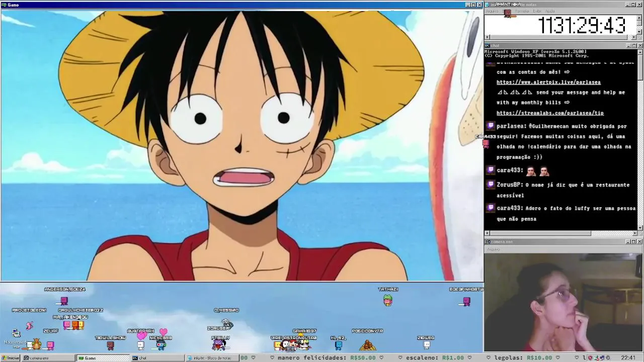Open the streamlabs.com/parlasea/tip link
Screen dimensions: 644x362
pos(550,113)
